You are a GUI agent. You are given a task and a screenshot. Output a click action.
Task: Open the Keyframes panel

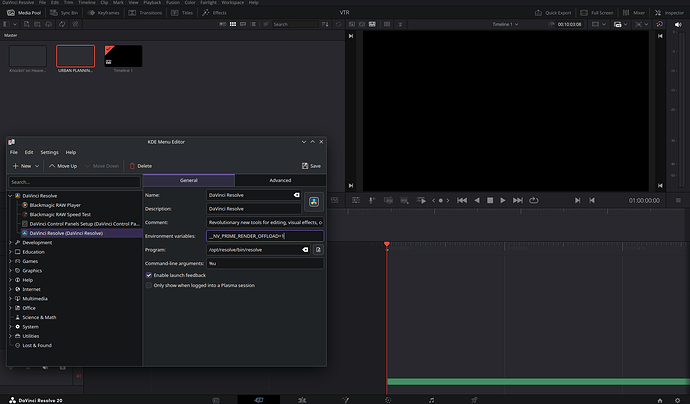(103, 13)
